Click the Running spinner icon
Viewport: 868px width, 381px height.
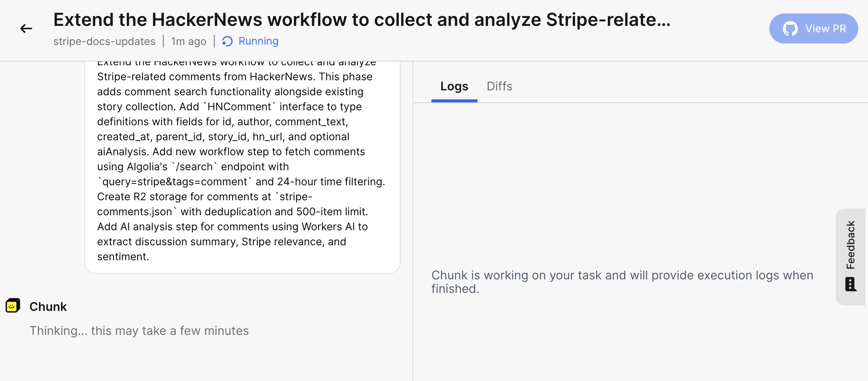point(227,41)
